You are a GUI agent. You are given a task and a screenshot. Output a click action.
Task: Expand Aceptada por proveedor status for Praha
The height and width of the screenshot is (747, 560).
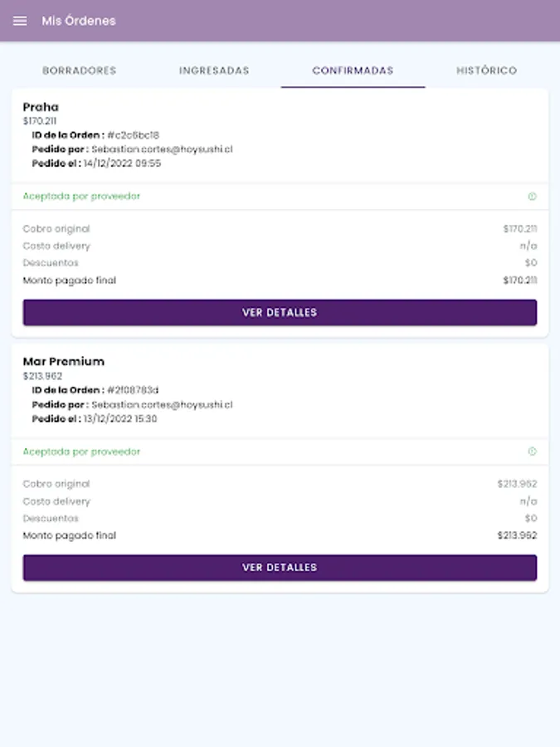(81, 197)
